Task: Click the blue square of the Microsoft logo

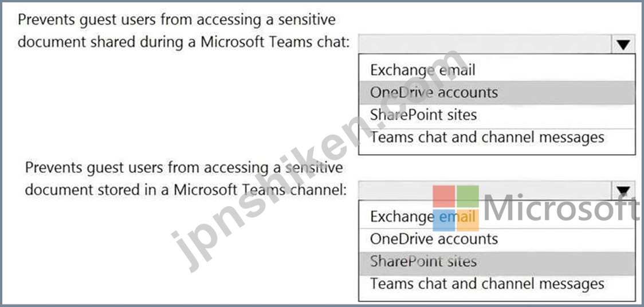Action: (x=444, y=221)
